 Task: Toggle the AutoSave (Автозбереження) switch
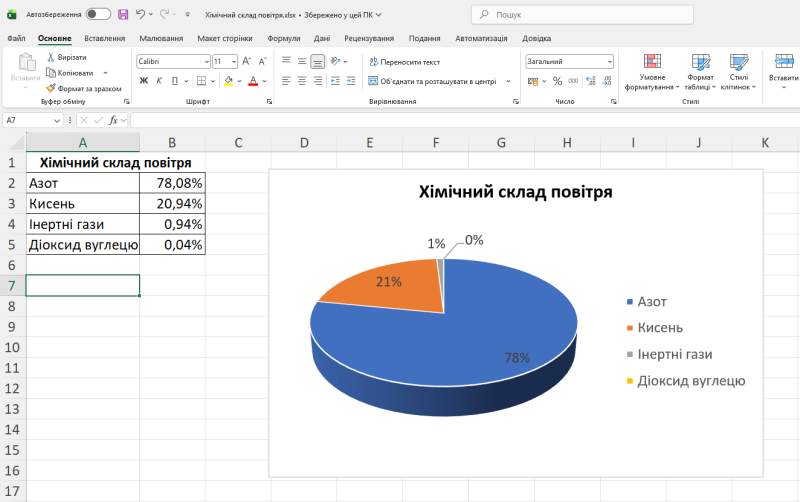point(98,15)
